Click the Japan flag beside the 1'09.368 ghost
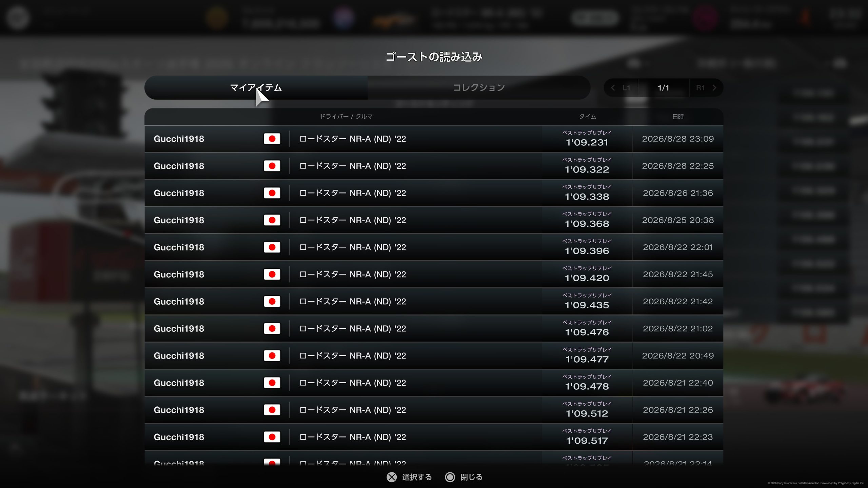The height and width of the screenshot is (488, 868). click(x=272, y=220)
